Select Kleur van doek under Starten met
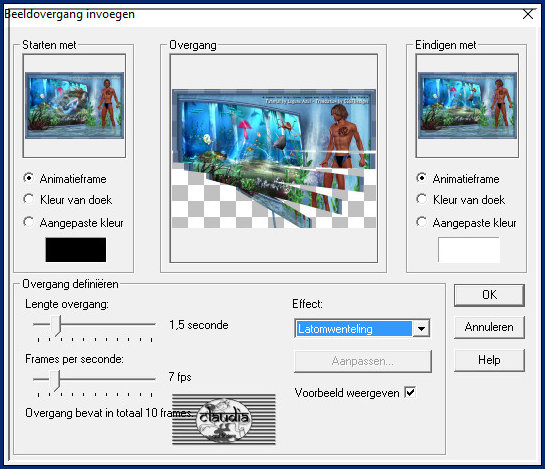 click(29, 200)
